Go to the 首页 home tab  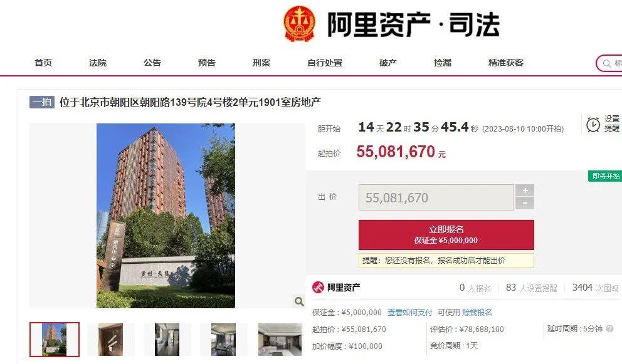43,63
